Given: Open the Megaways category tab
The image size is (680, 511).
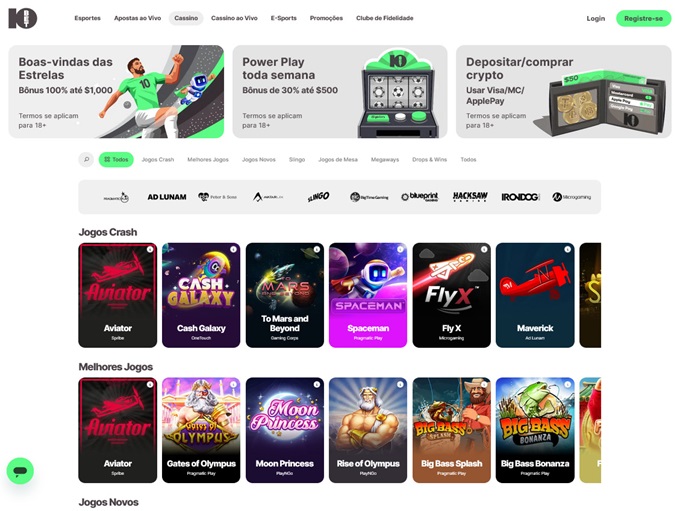Looking at the screenshot, I should click(x=385, y=160).
